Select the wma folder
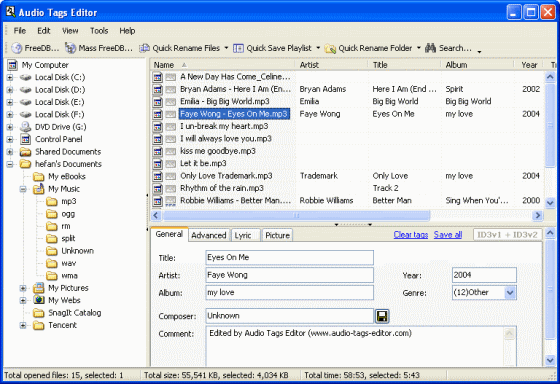 pos(69,276)
